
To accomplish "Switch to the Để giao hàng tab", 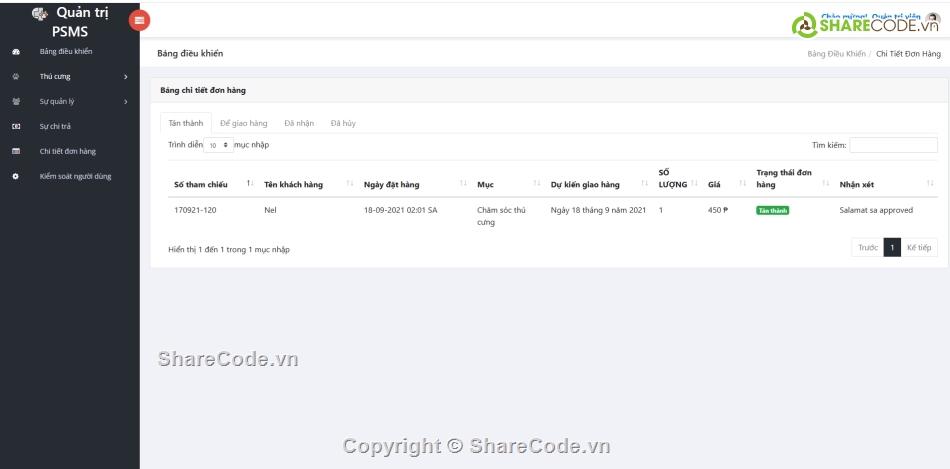I will (x=243, y=123).
